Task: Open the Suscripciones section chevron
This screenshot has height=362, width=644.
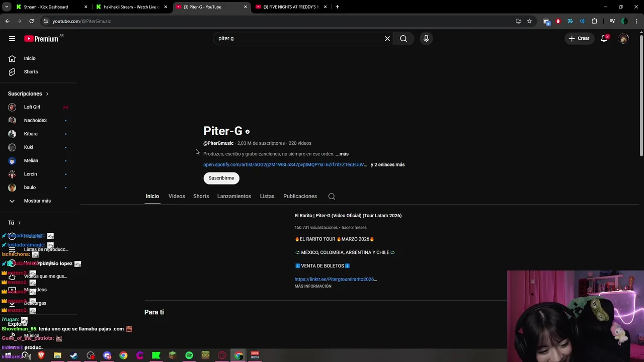Action: pyautogui.click(x=47, y=94)
